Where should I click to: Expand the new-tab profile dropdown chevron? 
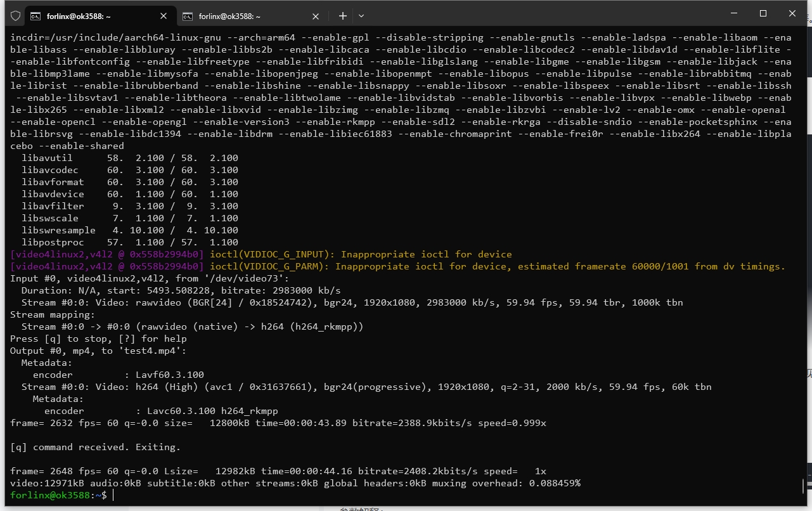[361, 16]
